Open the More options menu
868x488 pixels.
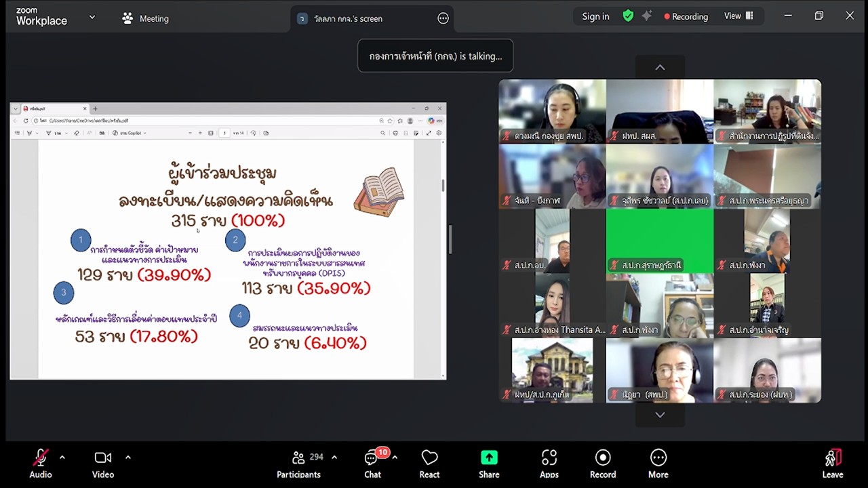click(658, 464)
